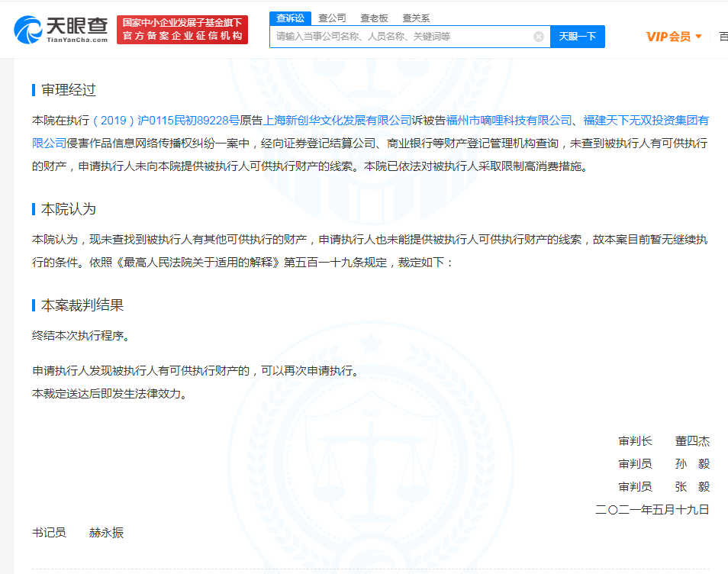Image resolution: width=728 pixels, height=574 pixels.
Task: Clear the search box using the X icon
Action: click(x=540, y=36)
